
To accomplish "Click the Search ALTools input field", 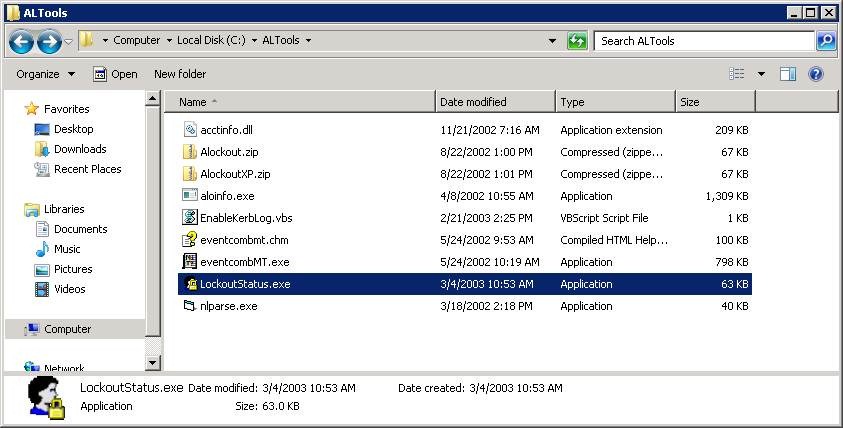I will 704,41.
